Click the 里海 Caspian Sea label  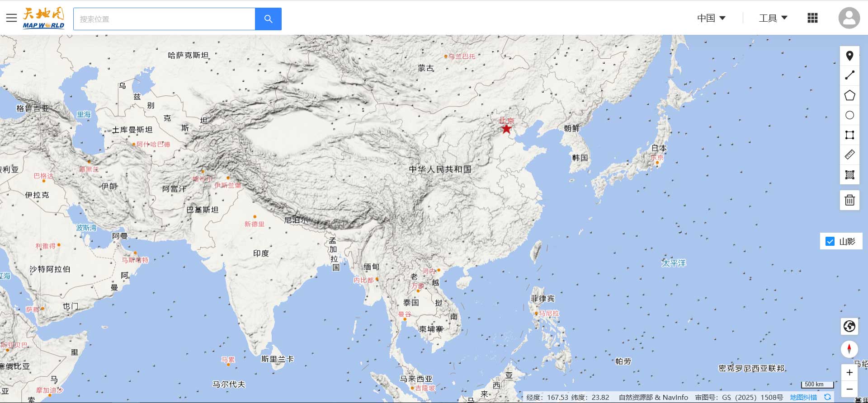click(x=84, y=115)
